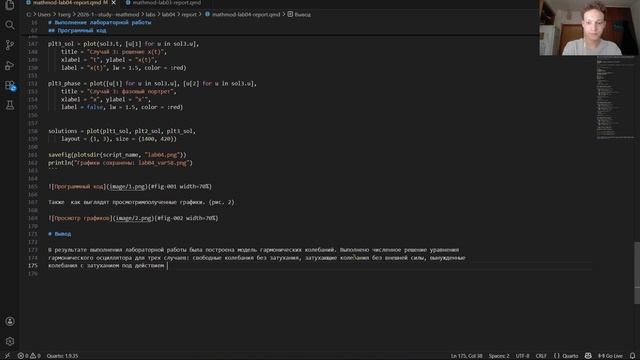Close the mathmod-lab04-report.qmd tab

coord(113,3)
